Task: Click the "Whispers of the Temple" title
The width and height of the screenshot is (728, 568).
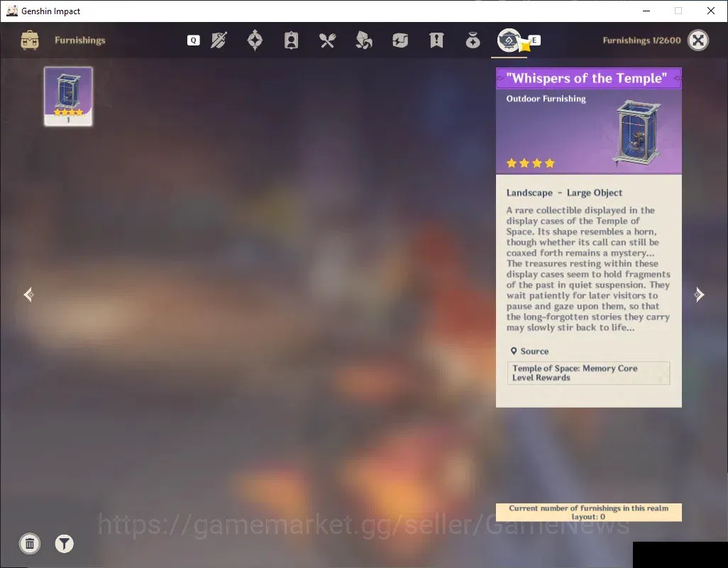Action: tap(586, 78)
